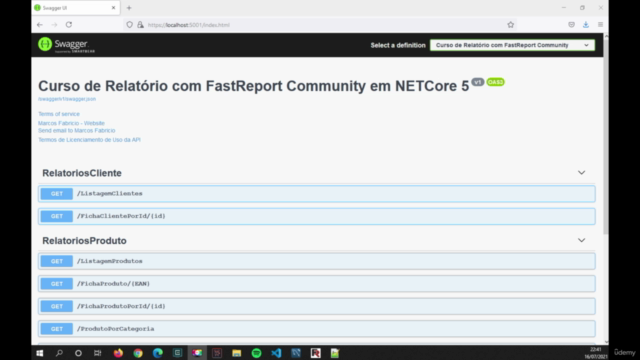
Task: Expand GET /FichaProdutoPorId/{id} endpoint
Action: (317, 306)
